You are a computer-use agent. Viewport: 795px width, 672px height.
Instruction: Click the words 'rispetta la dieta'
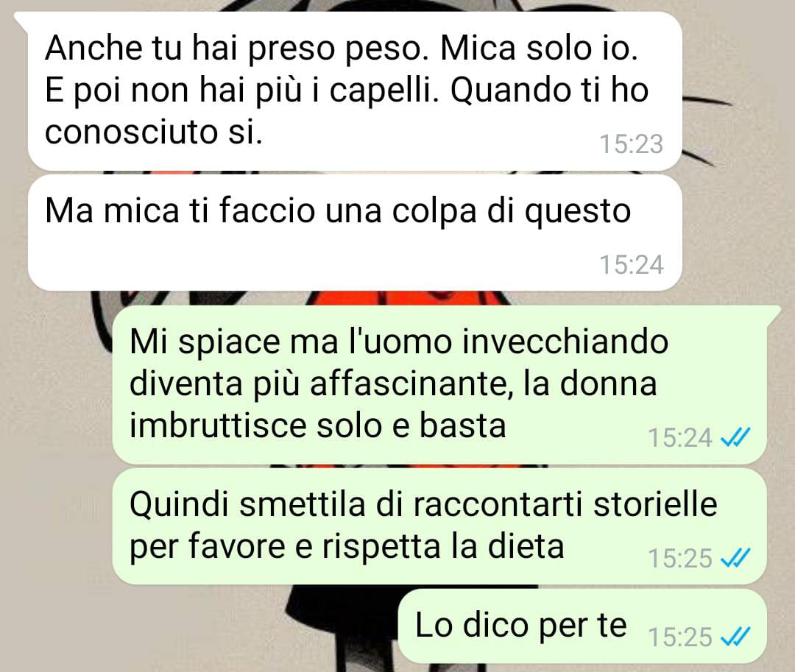tap(443, 546)
